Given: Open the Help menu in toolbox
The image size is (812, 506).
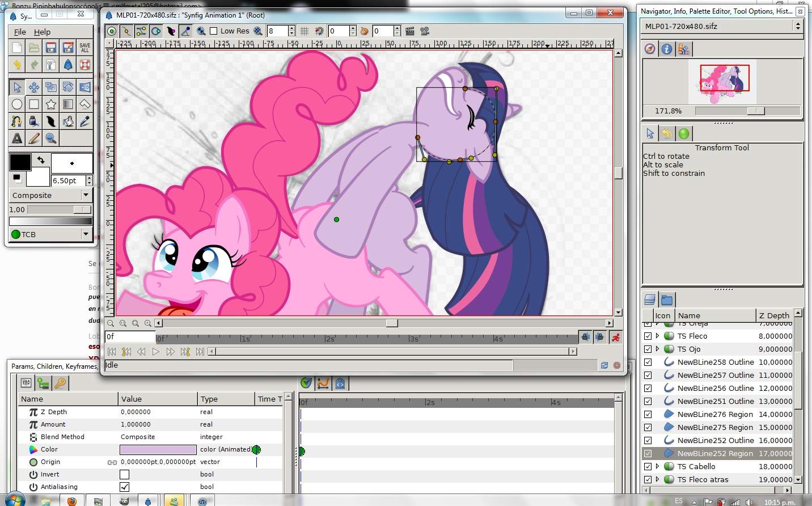Looking at the screenshot, I should tap(42, 32).
